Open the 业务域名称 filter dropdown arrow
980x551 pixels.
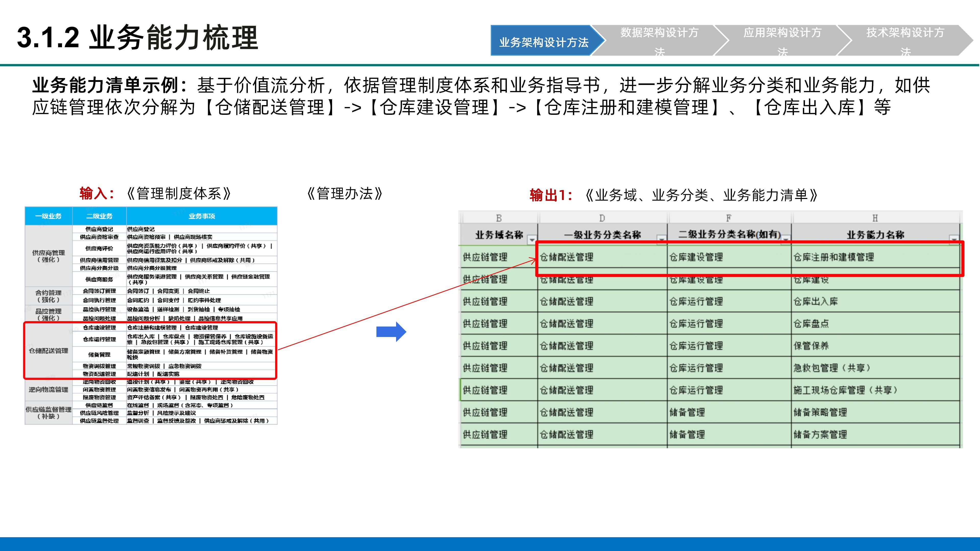pyautogui.click(x=531, y=240)
